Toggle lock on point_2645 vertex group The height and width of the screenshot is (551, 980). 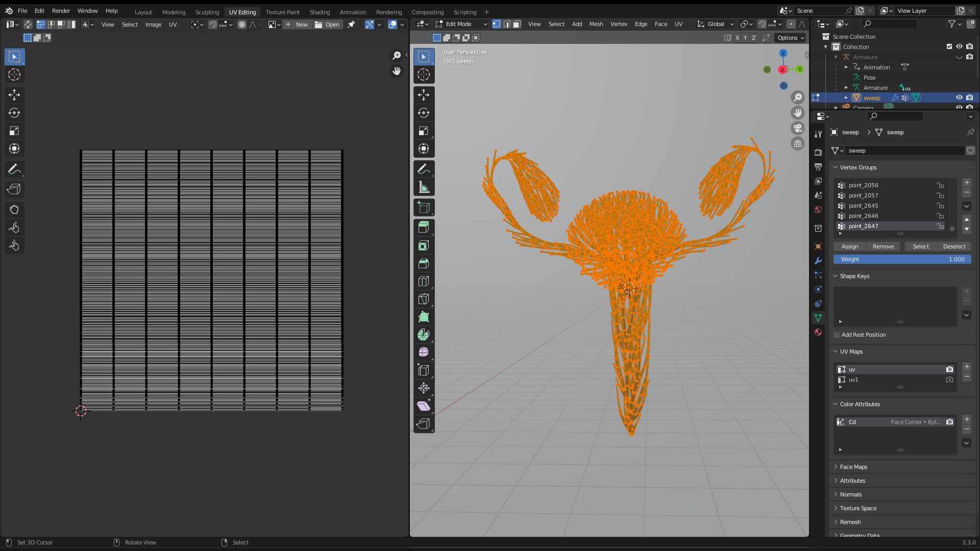(x=940, y=206)
